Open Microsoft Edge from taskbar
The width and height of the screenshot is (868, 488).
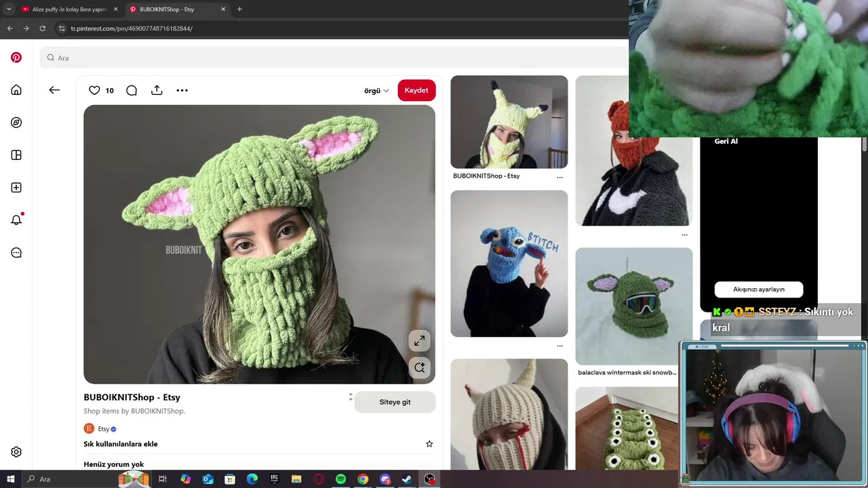[252, 479]
